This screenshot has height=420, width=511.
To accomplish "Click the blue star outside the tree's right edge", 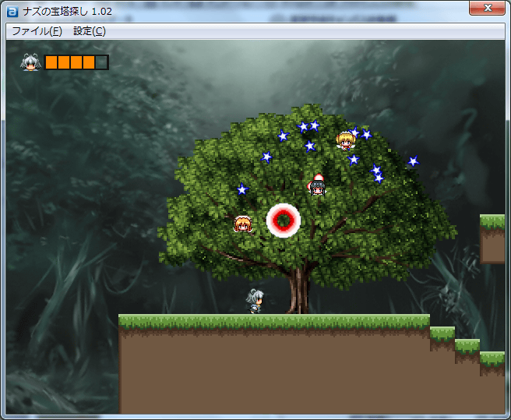I will [413, 161].
